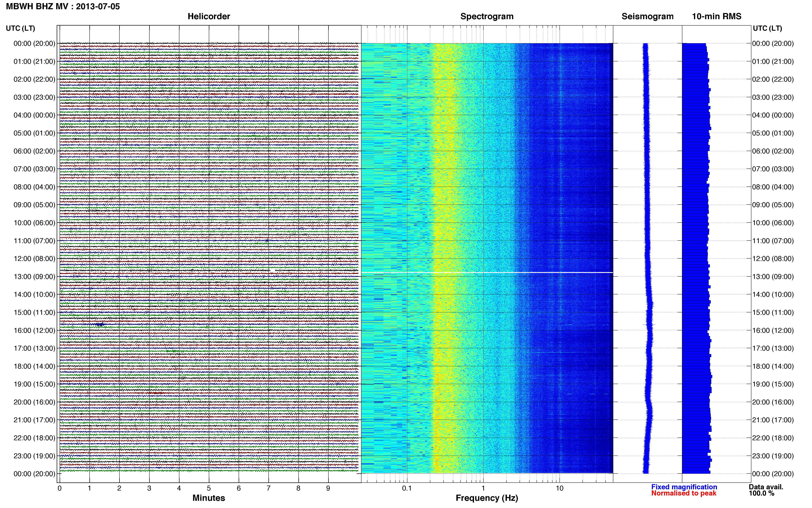This screenshot has width=812, height=508.
Task: Click '17:00 (13:00)' beside the Helicorder
Action: tap(34, 348)
